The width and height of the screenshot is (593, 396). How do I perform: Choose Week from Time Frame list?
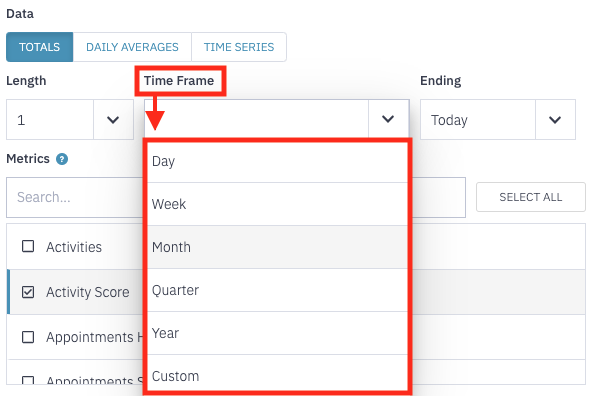[278, 204]
